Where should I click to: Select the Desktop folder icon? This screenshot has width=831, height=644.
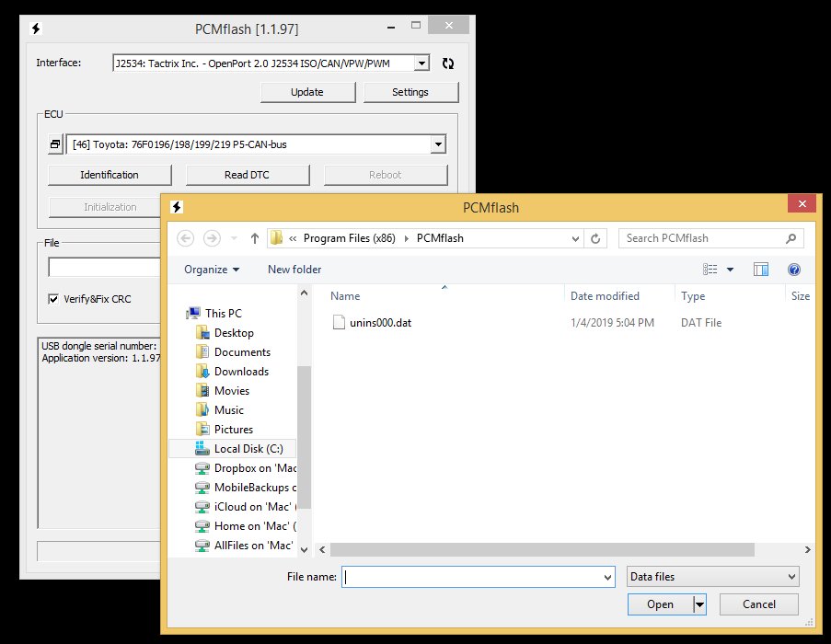coord(202,333)
